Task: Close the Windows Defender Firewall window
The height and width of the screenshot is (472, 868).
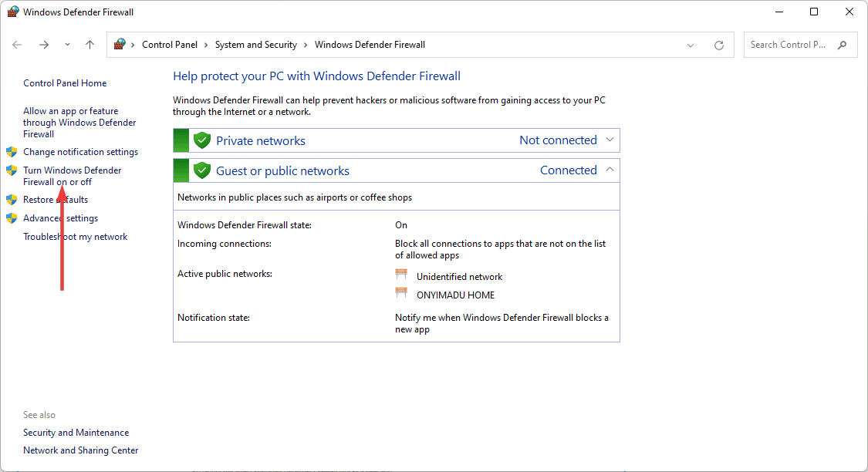Action: (x=849, y=12)
